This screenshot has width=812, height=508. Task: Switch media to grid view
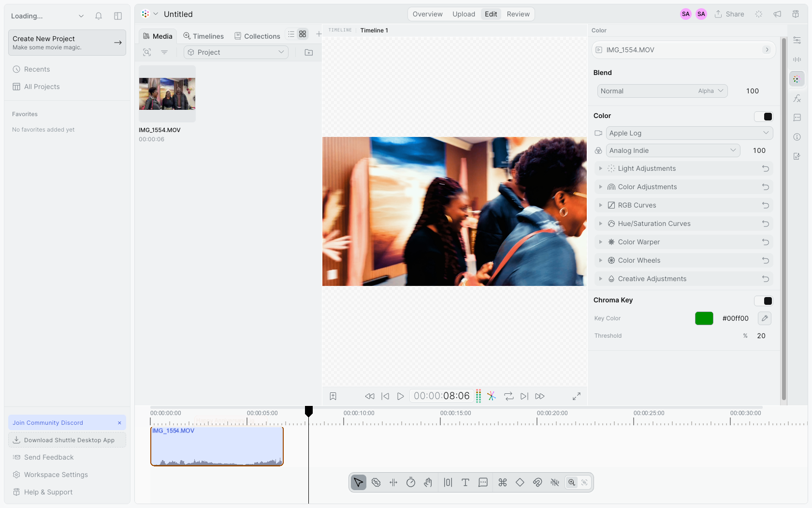[x=303, y=34]
